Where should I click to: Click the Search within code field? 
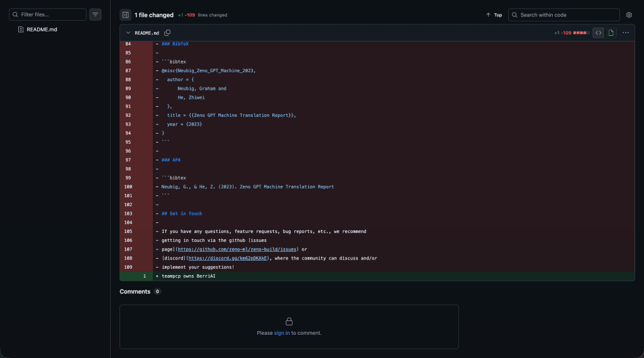[x=564, y=15]
